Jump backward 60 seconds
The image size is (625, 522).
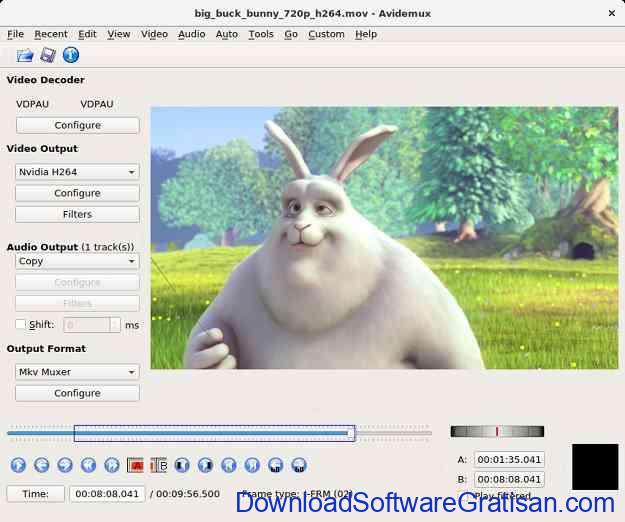pyautogui.click(x=275, y=465)
